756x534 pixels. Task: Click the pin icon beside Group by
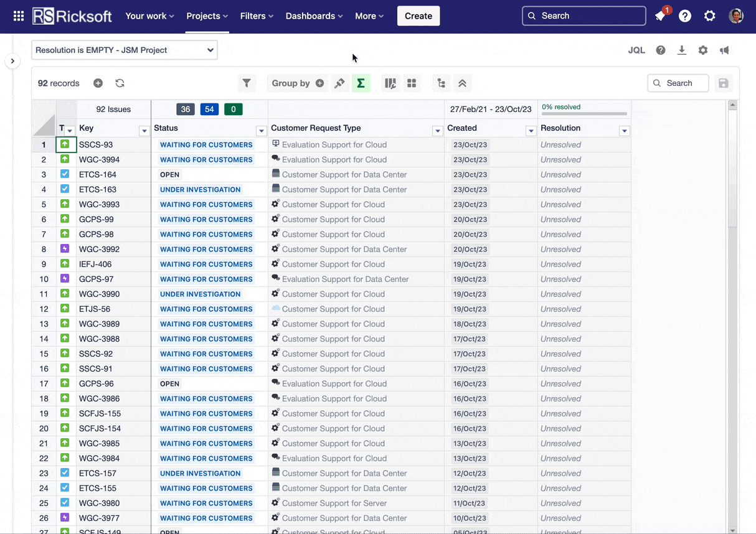pyautogui.click(x=339, y=83)
